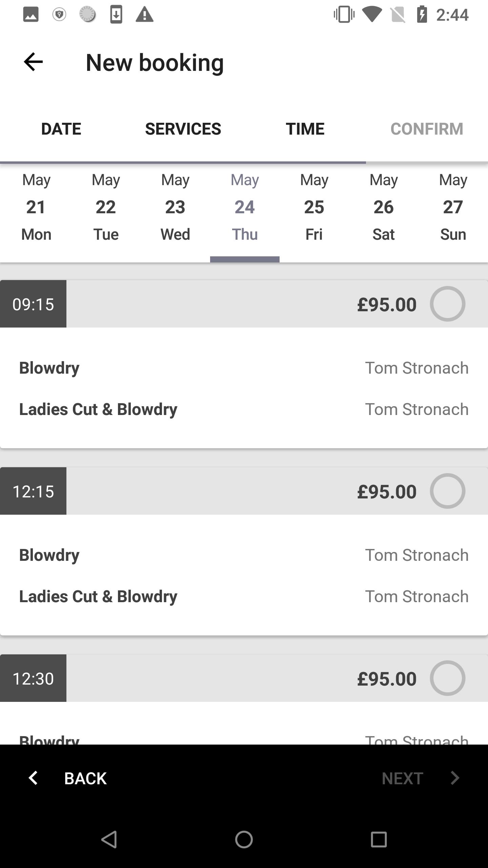The image size is (488, 868).
Task: Choose Monday May 21 in date strip
Action: coord(36,208)
